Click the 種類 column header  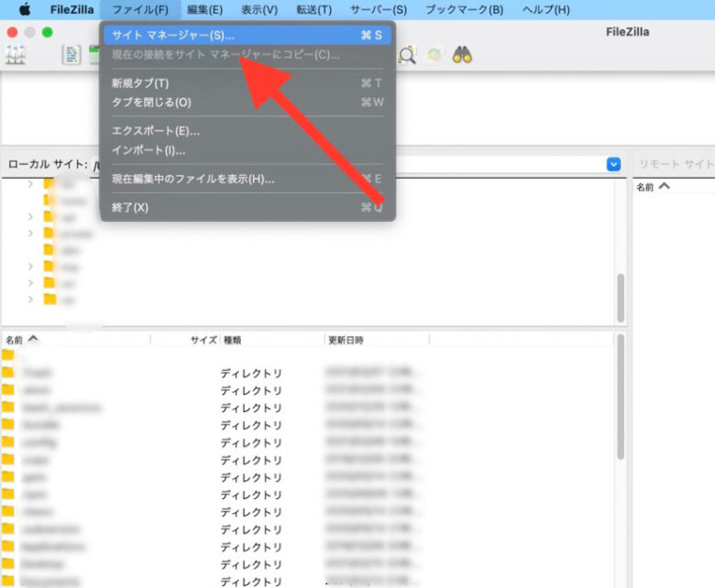click(x=232, y=340)
